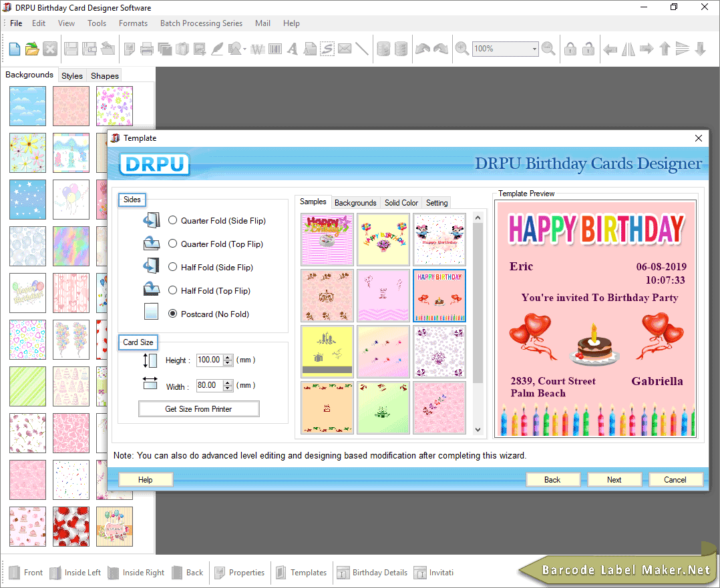Select Half Fold (Top Flip) option
Viewport: 720px width, 588px height.
point(172,290)
